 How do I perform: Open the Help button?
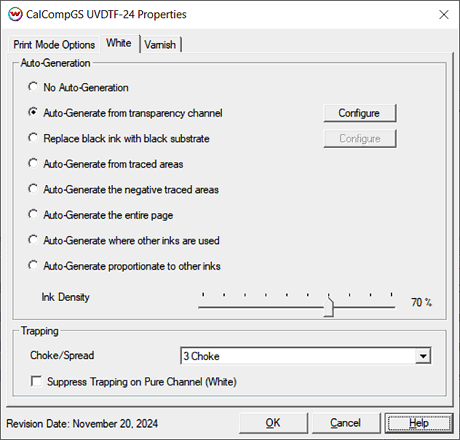coord(419,423)
